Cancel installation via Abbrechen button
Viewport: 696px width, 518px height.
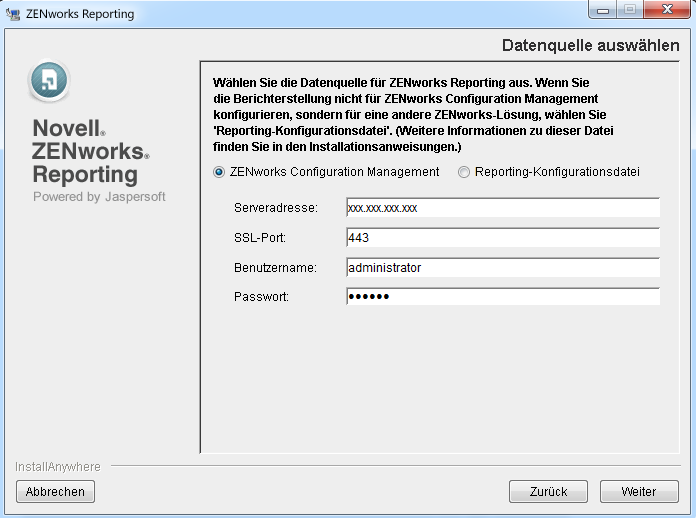pyautogui.click(x=55, y=491)
